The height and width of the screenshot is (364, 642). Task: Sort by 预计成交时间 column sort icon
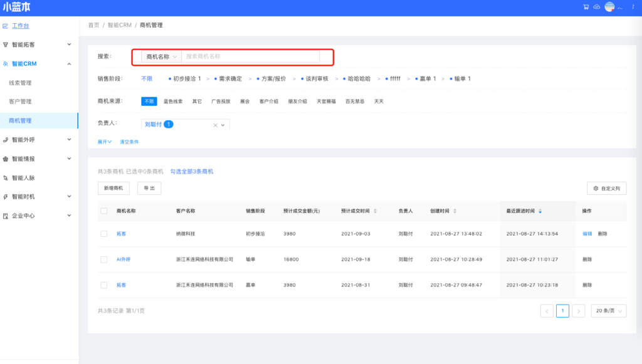pos(375,211)
